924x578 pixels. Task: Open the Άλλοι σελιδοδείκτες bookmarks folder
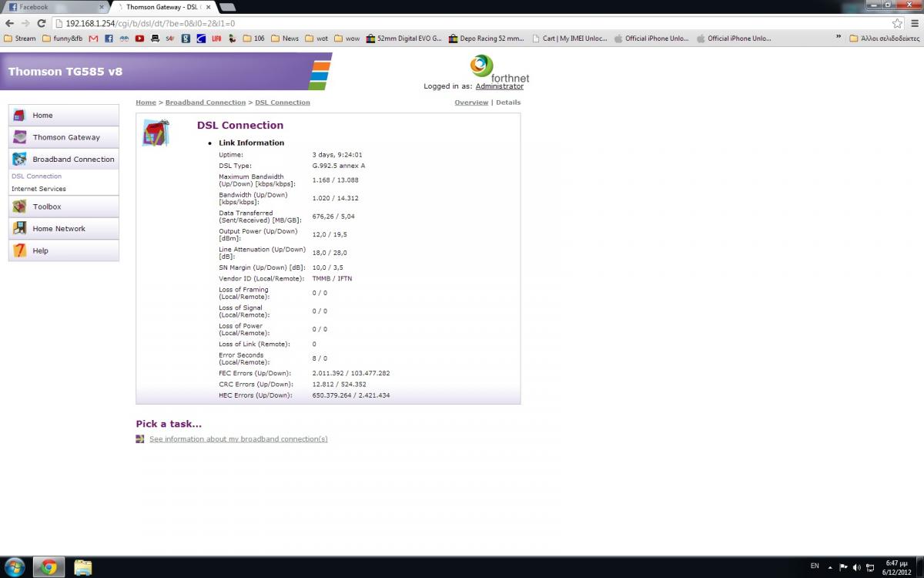pos(885,39)
